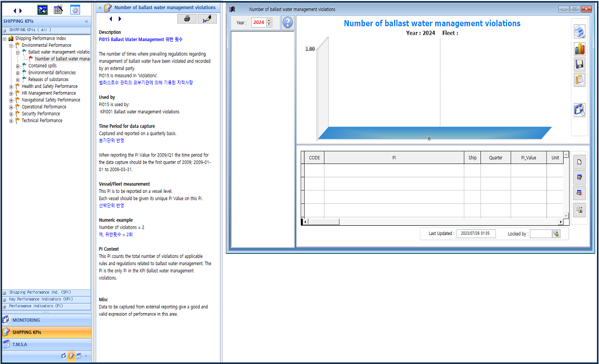
Task: Expand the Environmental deficiencies node
Action: pyautogui.click(x=18, y=73)
